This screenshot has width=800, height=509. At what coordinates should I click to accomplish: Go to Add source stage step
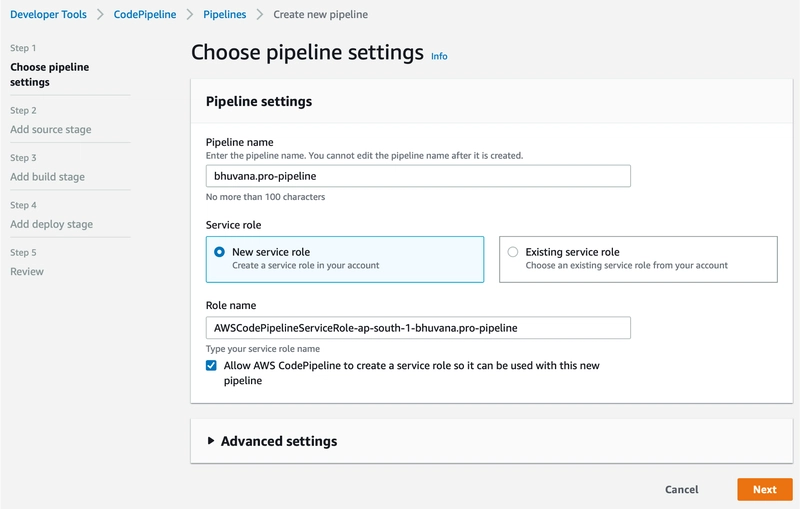pyautogui.click(x=50, y=129)
